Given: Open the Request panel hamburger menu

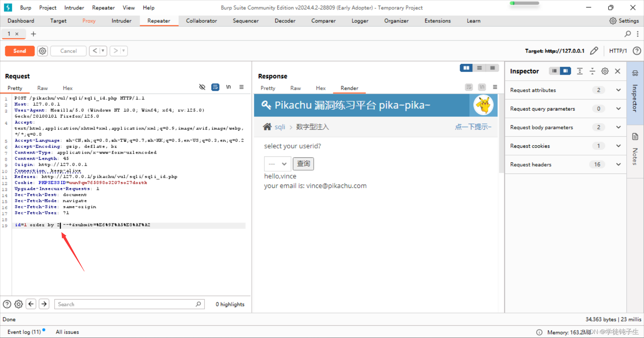Looking at the screenshot, I should coord(241,87).
